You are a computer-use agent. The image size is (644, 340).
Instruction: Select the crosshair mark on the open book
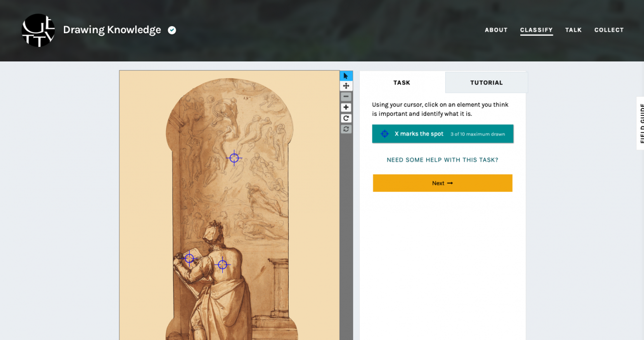[x=189, y=258]
